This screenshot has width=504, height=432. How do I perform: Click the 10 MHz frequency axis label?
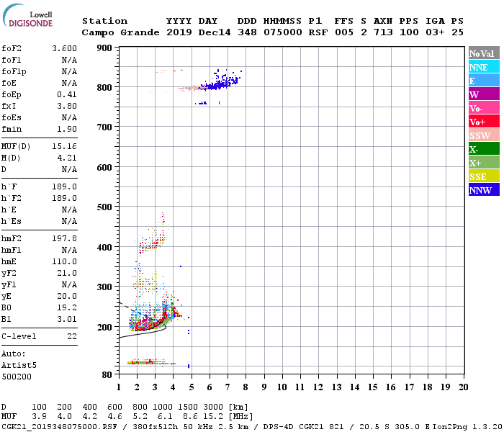tap(282, 387)
